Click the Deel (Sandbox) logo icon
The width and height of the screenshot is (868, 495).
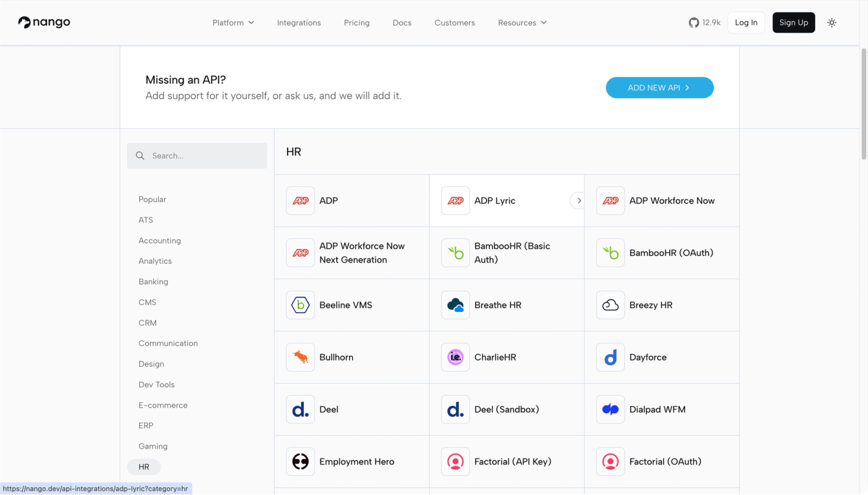pos(455,409)
